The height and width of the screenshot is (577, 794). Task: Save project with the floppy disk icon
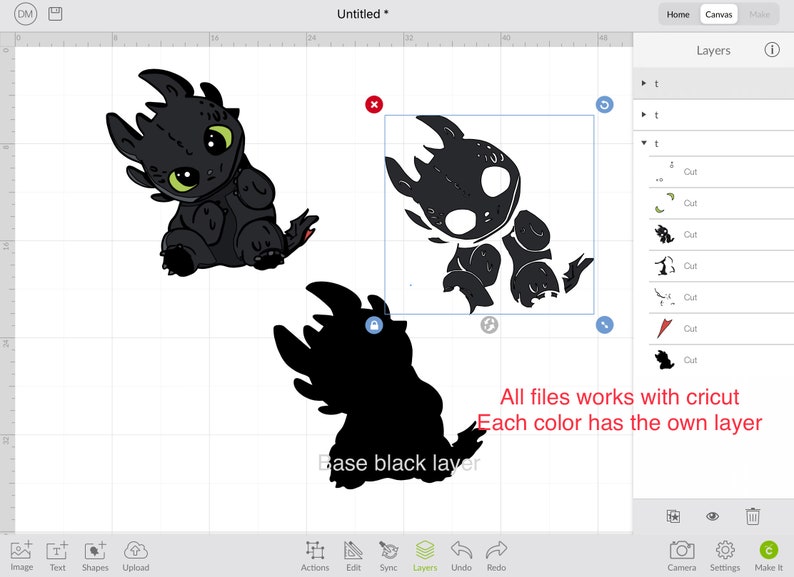[55, 14]
